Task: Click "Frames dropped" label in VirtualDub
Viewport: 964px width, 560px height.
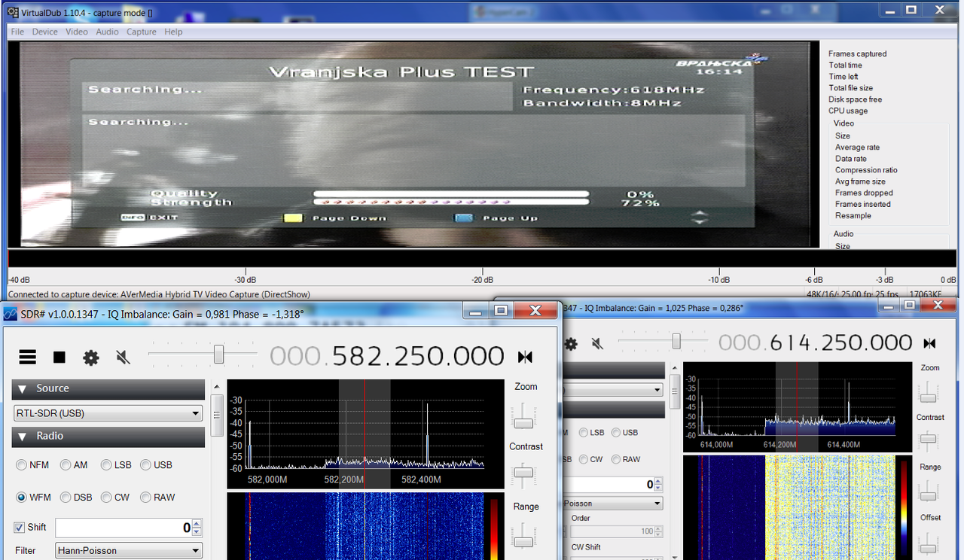Action: pyautogui.click(x=864, y=193)
